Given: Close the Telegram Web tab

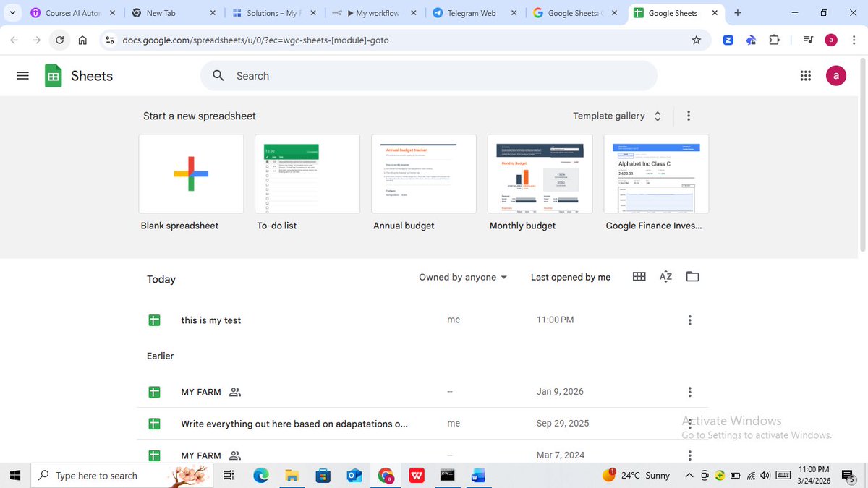Looking at the screenshot, I should pyautogui.click(x=513, y=13).
